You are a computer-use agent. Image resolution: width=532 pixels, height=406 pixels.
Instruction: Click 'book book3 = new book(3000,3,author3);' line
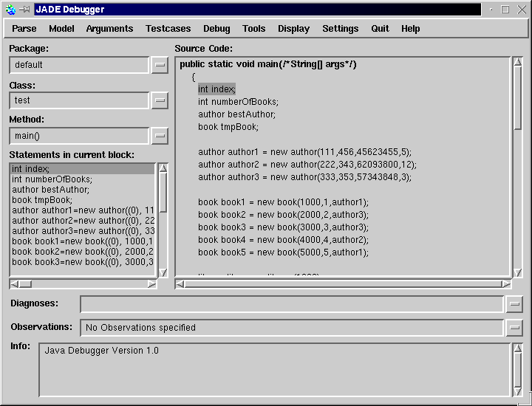pos(283,227)
